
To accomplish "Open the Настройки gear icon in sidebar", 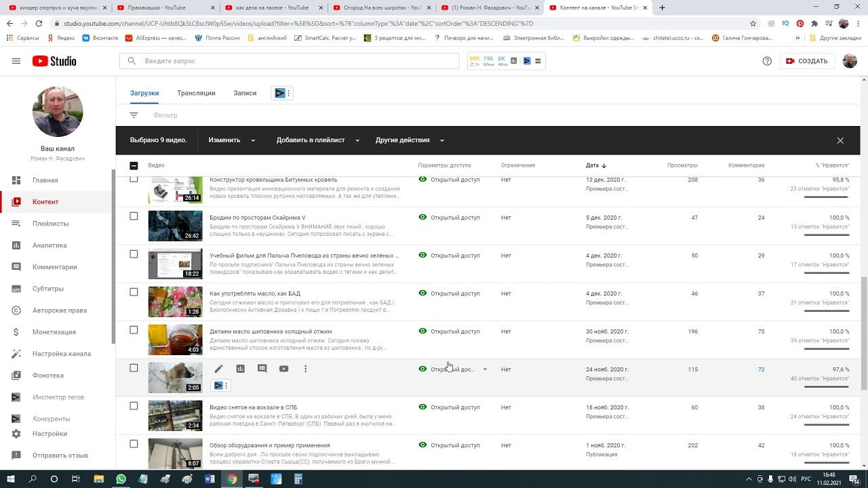I will point(16,434).
